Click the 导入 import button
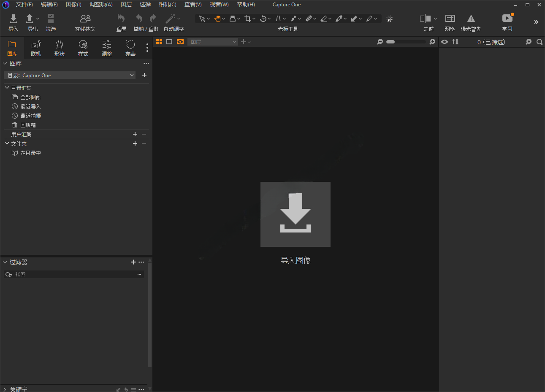The image size is (545, 392). point(13,22)
